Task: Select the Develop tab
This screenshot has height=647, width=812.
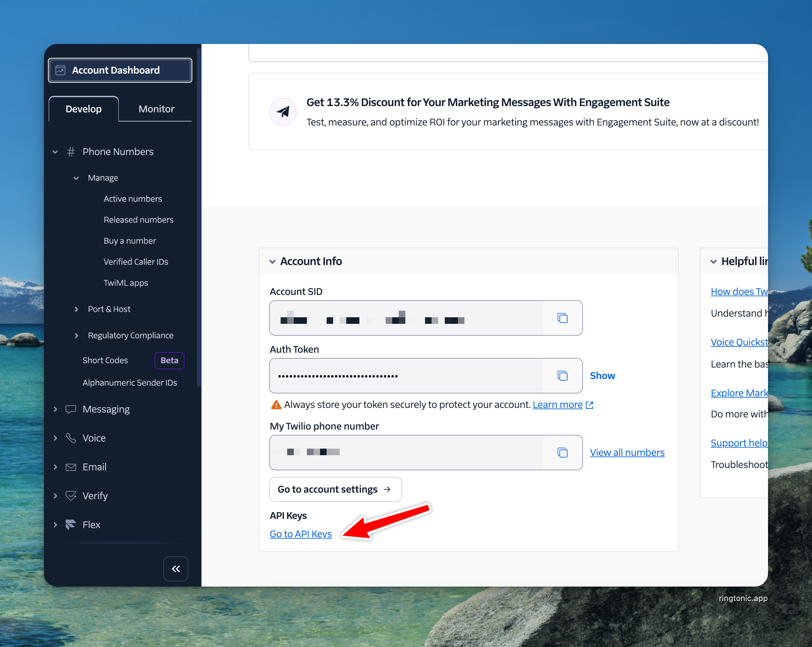Action: tap(84, 109)
